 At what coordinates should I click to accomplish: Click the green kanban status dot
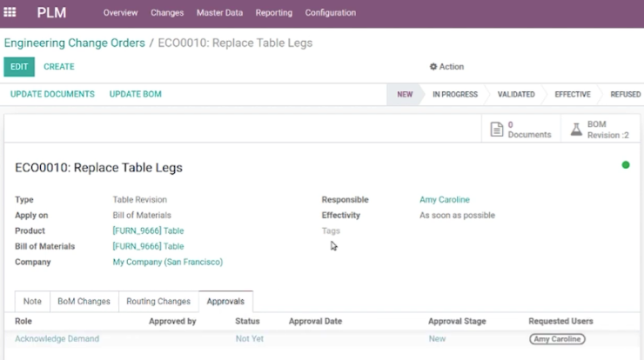(626, 165)
